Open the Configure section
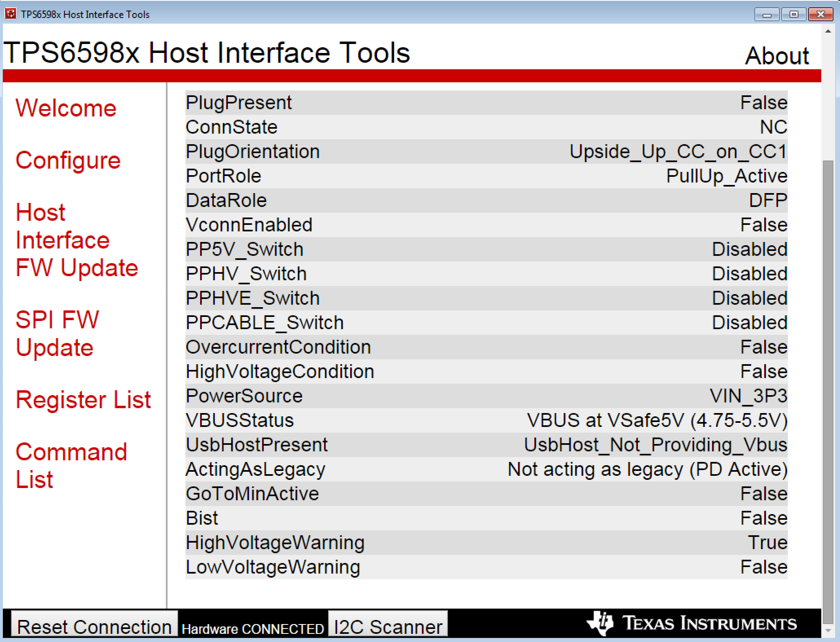This screenshot has width=840, height=642. 68,160
